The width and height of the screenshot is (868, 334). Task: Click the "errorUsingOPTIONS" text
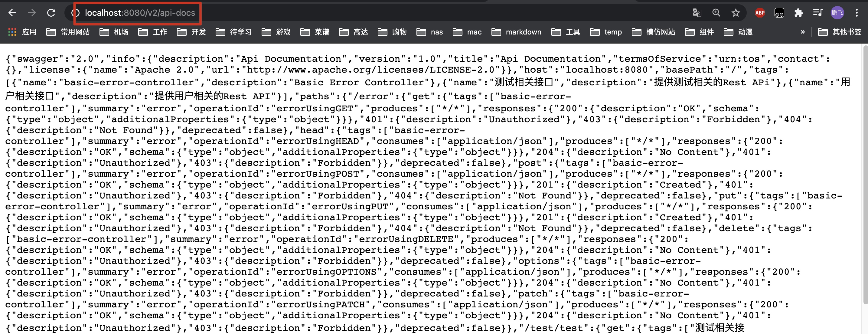327,272
